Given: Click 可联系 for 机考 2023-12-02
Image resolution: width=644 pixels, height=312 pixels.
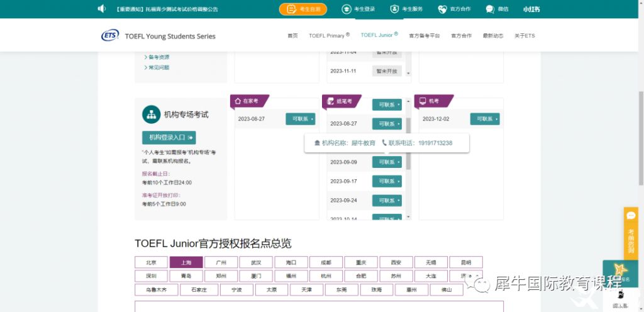Looking at the screenshot, I should click(485, 119).
